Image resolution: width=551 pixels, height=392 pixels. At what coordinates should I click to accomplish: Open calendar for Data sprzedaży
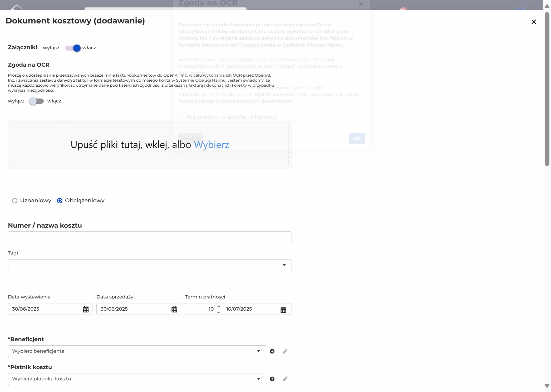coord(174,309)
